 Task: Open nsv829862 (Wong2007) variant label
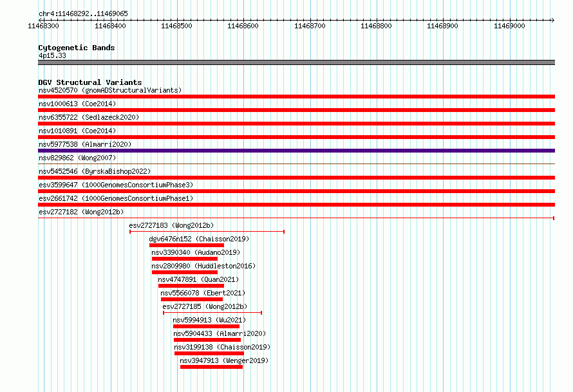pyautogui.click(x=77, y=158)
